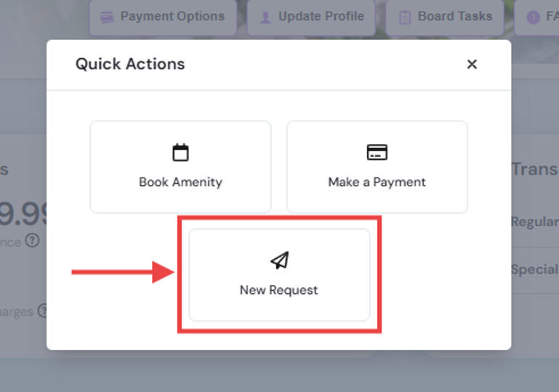The image size is (559, 392).
Task: Select the Special row behind the dialog
Action: (535, 270)
